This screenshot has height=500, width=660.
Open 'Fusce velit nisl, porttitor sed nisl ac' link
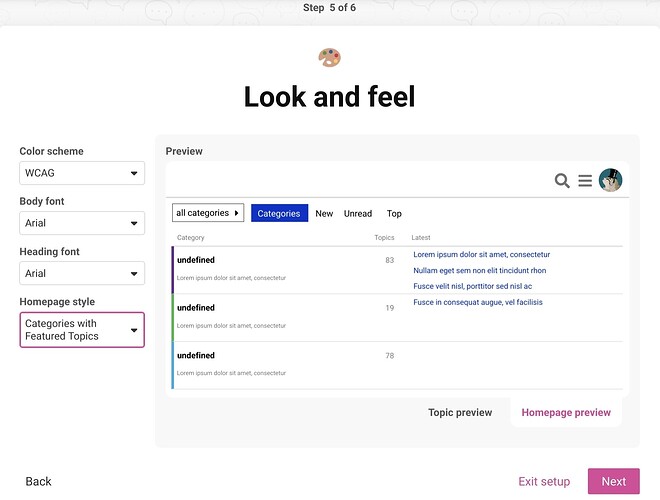tap(472, 286)
